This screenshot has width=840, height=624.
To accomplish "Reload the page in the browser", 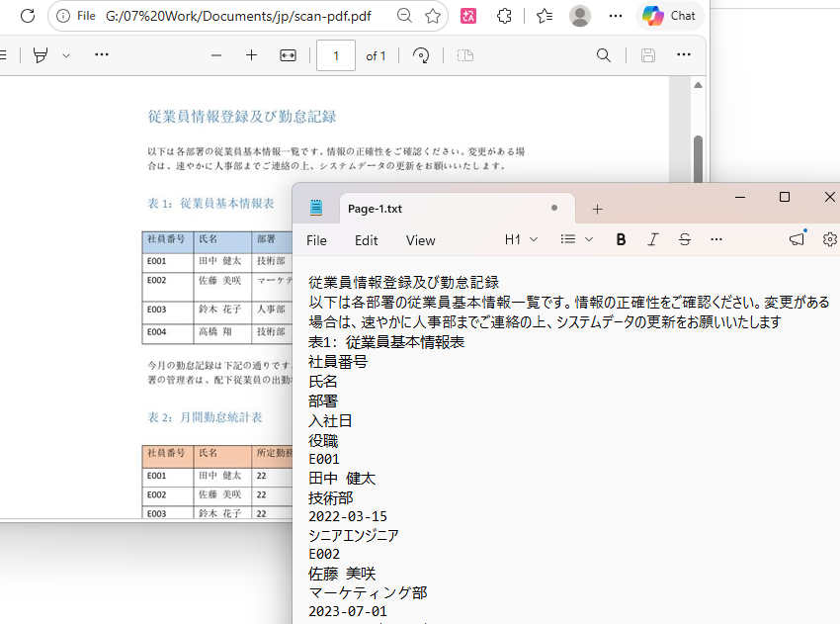I will (x=28, y=16).
